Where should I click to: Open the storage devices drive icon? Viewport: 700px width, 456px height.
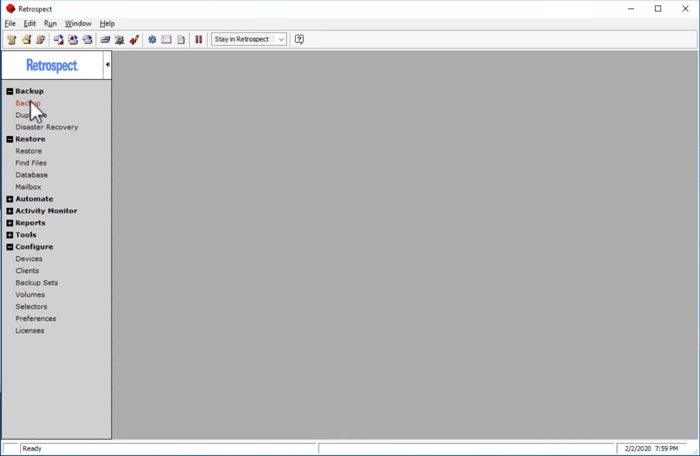(x=105, y=39)
